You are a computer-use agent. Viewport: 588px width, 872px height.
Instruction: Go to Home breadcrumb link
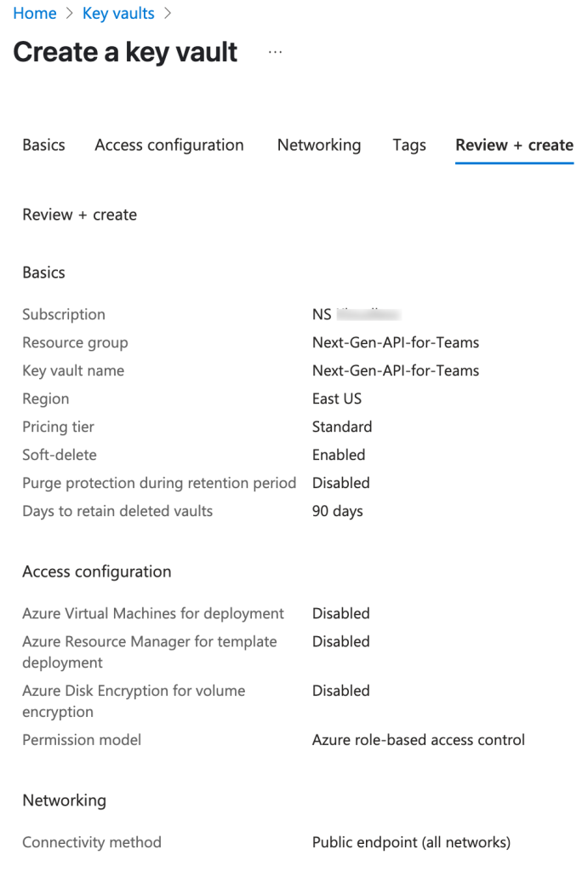point(34,14)
